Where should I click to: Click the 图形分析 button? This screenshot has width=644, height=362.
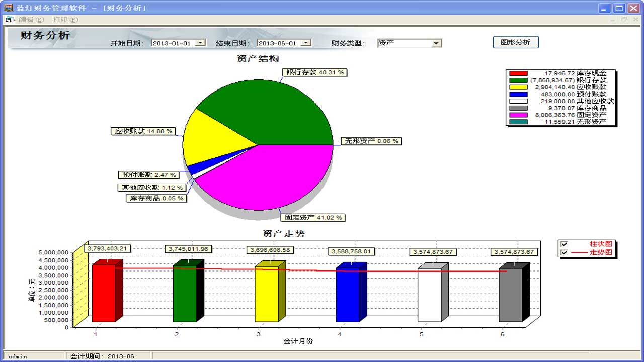[x=515, y=42]
